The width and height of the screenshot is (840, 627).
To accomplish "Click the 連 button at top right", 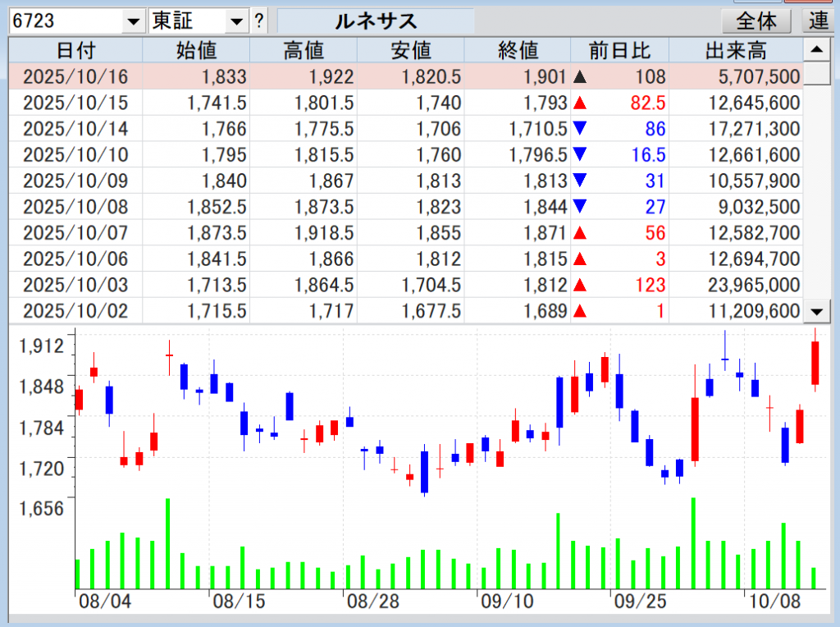I will (818, 21).
